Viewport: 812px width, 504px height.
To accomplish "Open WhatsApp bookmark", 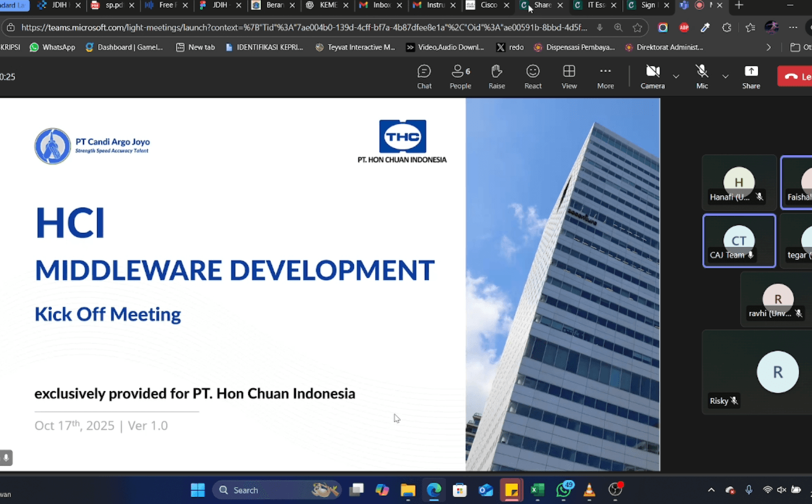I will pyautogui.click(x=52, y=47).
